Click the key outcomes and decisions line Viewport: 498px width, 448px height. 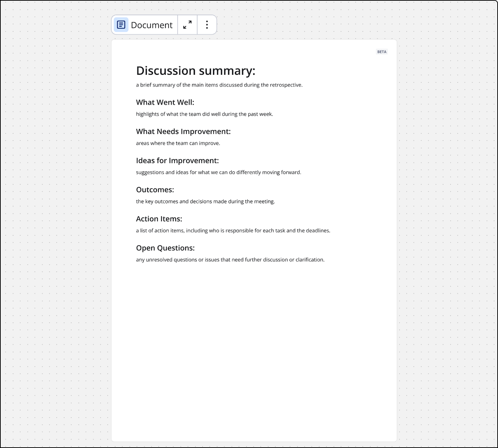[x=205, y=201]
